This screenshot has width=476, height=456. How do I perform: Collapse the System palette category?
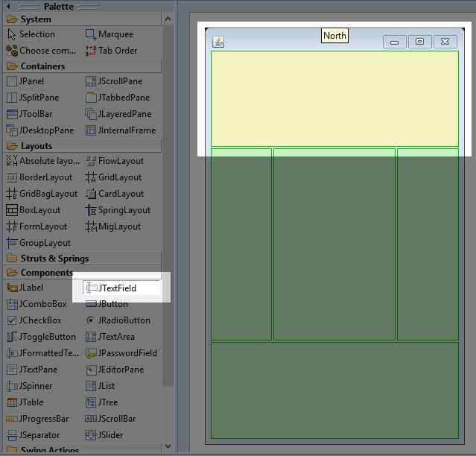(x=82, y=19)
